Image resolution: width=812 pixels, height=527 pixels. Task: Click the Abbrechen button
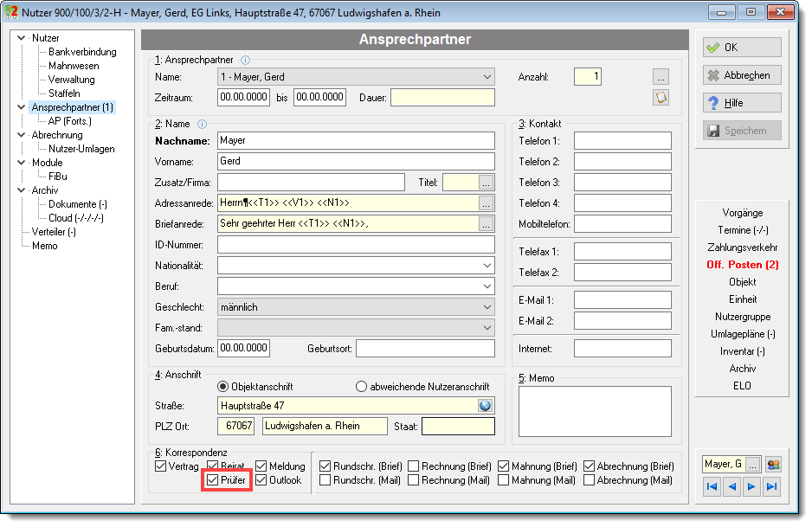742,75
